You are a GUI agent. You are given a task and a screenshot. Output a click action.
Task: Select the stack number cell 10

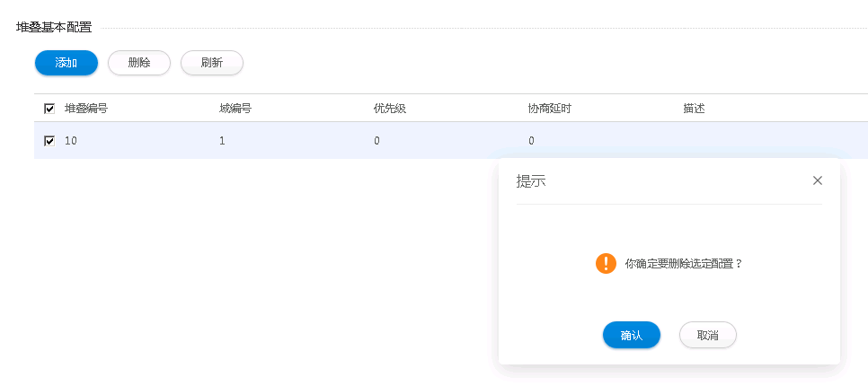coord(71,141)
